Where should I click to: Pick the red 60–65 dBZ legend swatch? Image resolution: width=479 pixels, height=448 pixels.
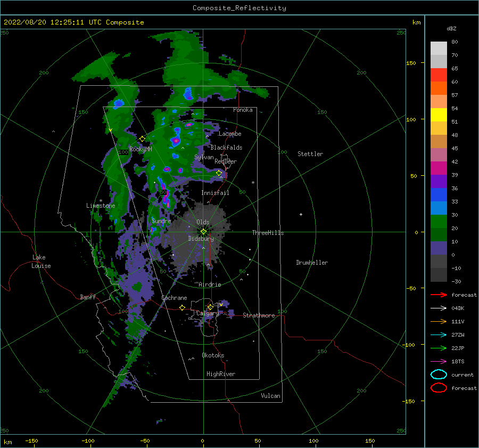click(x=439, y=75)
